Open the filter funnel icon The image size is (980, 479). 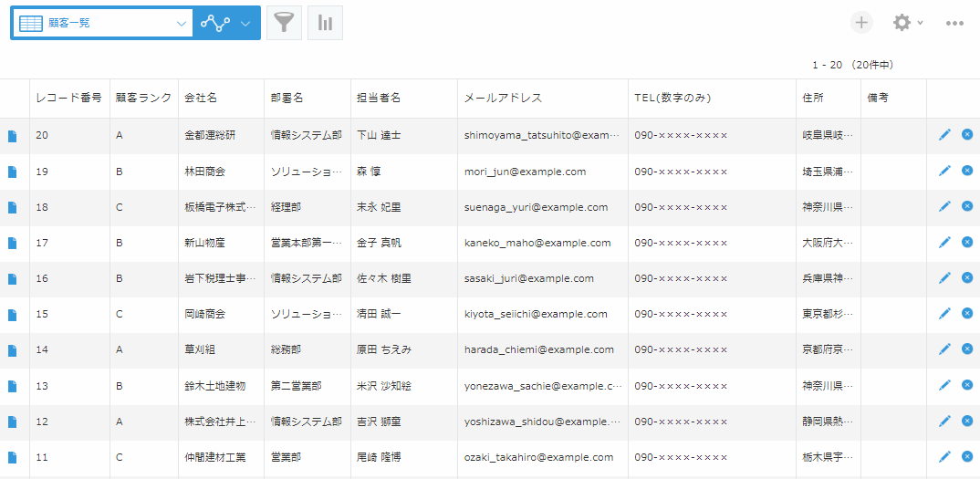(x=284, y=24)
